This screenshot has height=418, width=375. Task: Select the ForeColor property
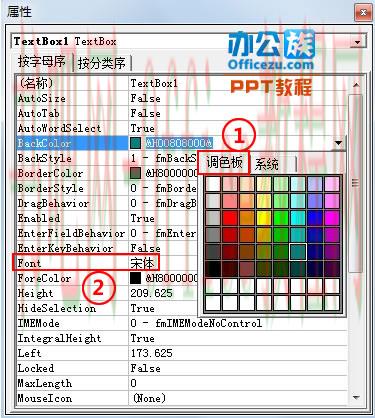tap(72, 278)
